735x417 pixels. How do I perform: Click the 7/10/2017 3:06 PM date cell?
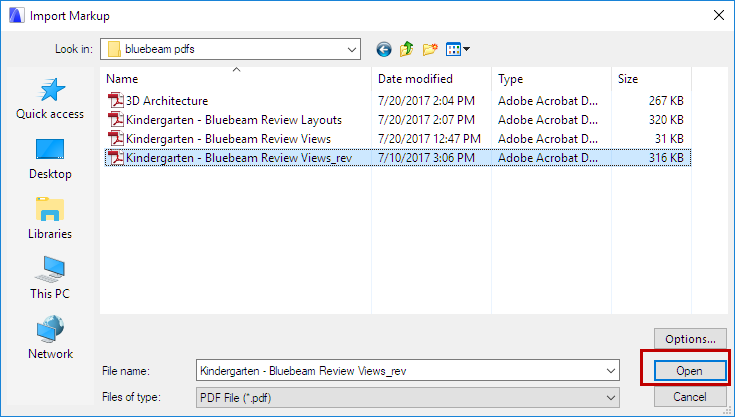[426, 158]
